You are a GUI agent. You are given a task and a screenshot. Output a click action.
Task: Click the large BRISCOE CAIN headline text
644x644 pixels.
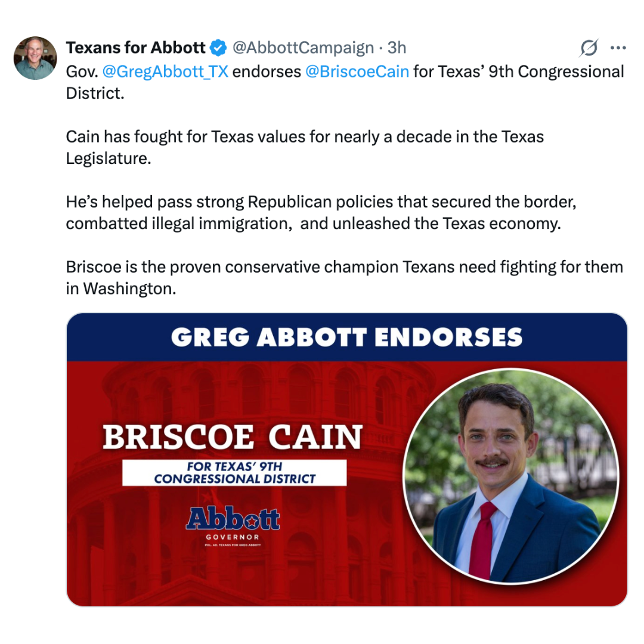(x=233, y=437)
